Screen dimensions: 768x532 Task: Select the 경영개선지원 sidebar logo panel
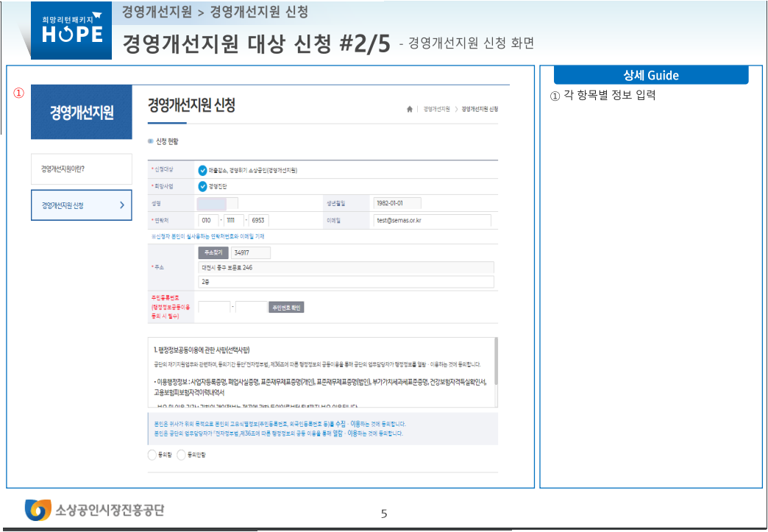tap(81, 112)
